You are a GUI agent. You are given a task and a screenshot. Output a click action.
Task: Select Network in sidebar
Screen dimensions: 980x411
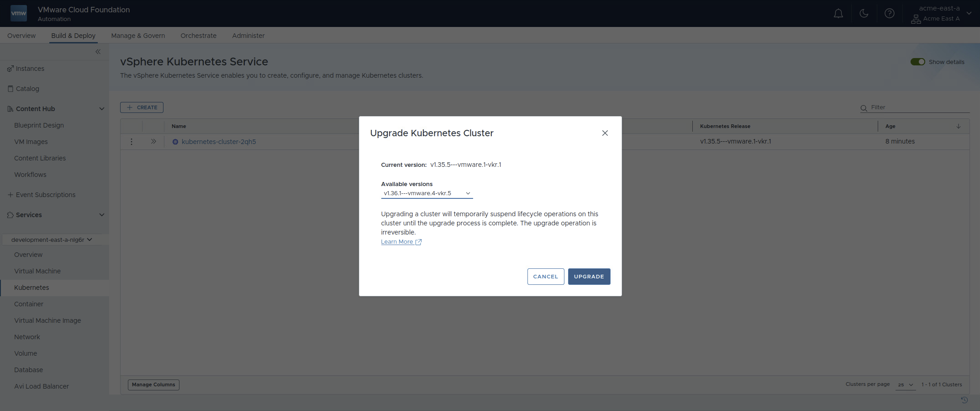coord(27,337)
